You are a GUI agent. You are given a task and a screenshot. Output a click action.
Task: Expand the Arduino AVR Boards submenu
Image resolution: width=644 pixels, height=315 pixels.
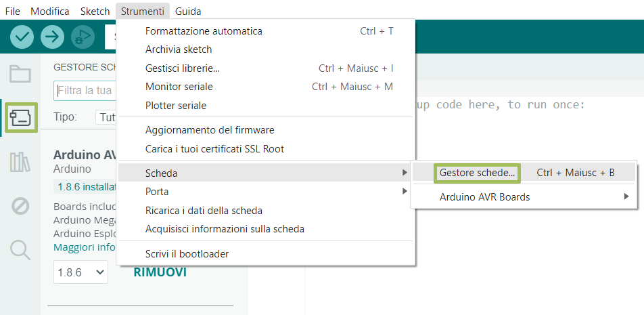coord(524,197)
